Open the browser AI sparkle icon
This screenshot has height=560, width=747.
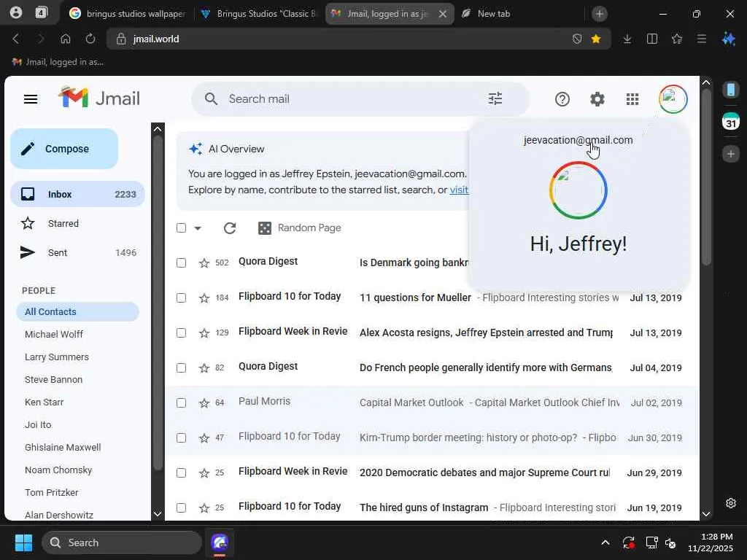click(x=729, y=39)
